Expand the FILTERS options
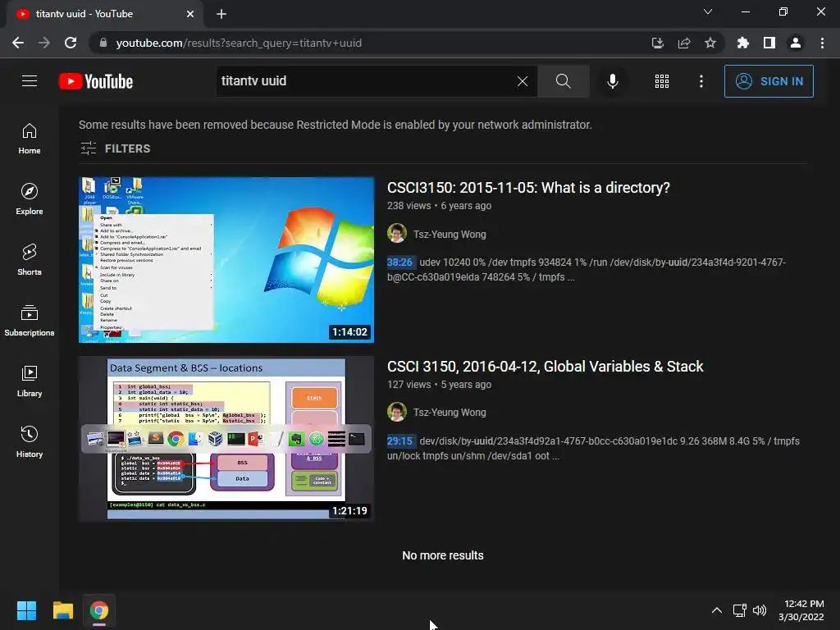The width and height of the screenshot is (840, 630). 115,148
